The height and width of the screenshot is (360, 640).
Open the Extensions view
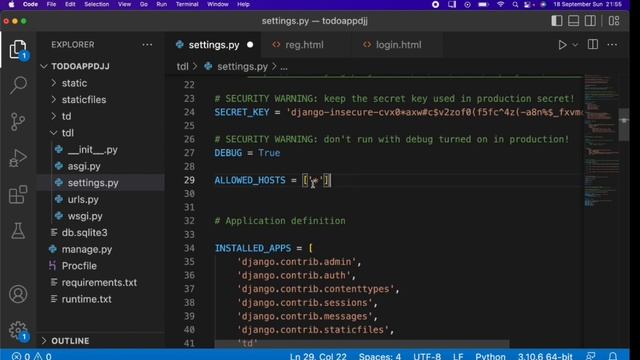pos(18,194)
